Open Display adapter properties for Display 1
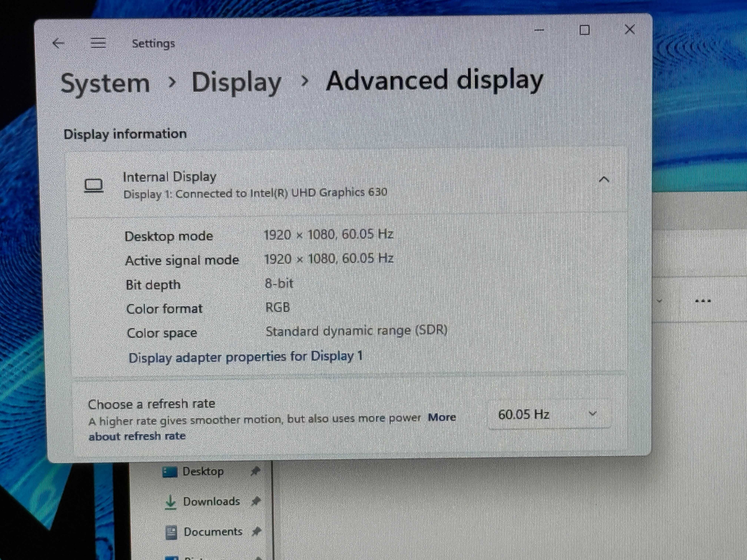Image resolution: width=747 pixels, height=560 pixels. pyautogui.click(x=245, y=357)
